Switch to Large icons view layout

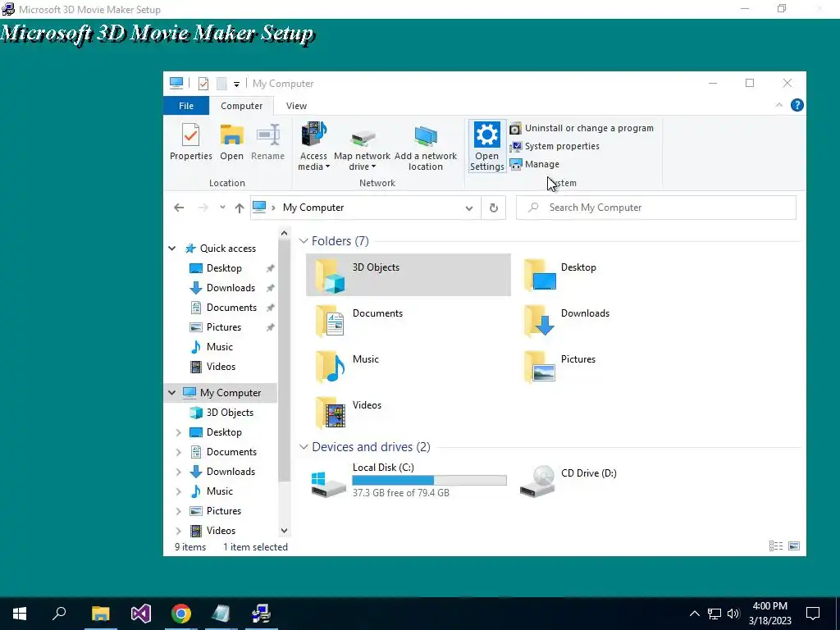click(x=794, y=546)
